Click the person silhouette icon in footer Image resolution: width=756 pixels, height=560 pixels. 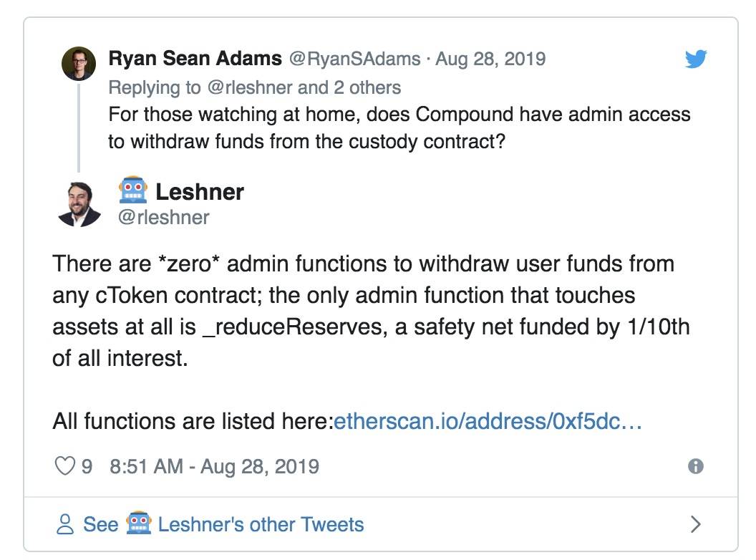[x=65, y=524]
